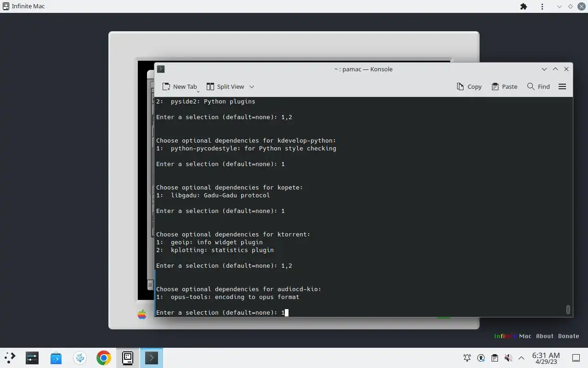Viewport: 588px width, 368px height.
Task: Click the 'libgadu: Gadu-Gadu protocol' line
Action: click(213, 195)
